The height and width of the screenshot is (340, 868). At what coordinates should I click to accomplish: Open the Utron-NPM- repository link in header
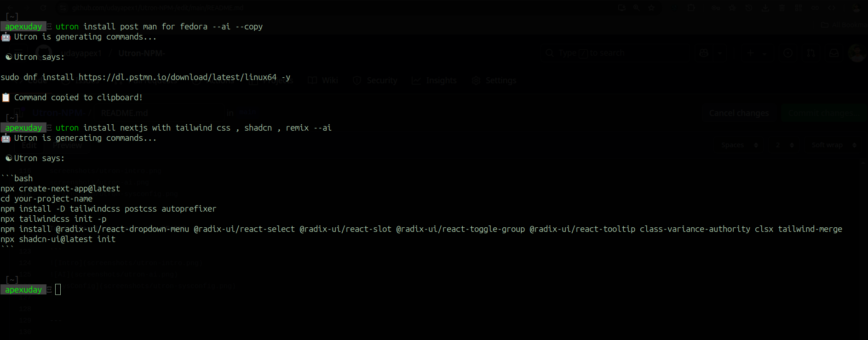[x=141, y=53]
